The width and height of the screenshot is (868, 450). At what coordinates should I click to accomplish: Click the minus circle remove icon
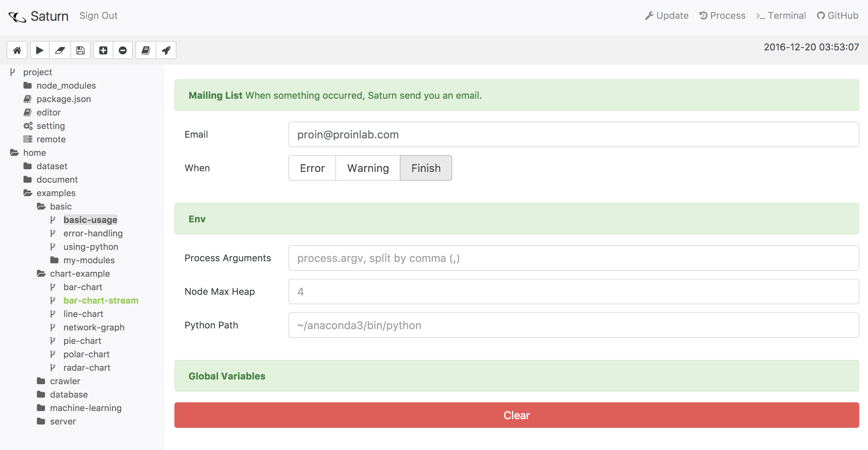[x=123, y=50]
